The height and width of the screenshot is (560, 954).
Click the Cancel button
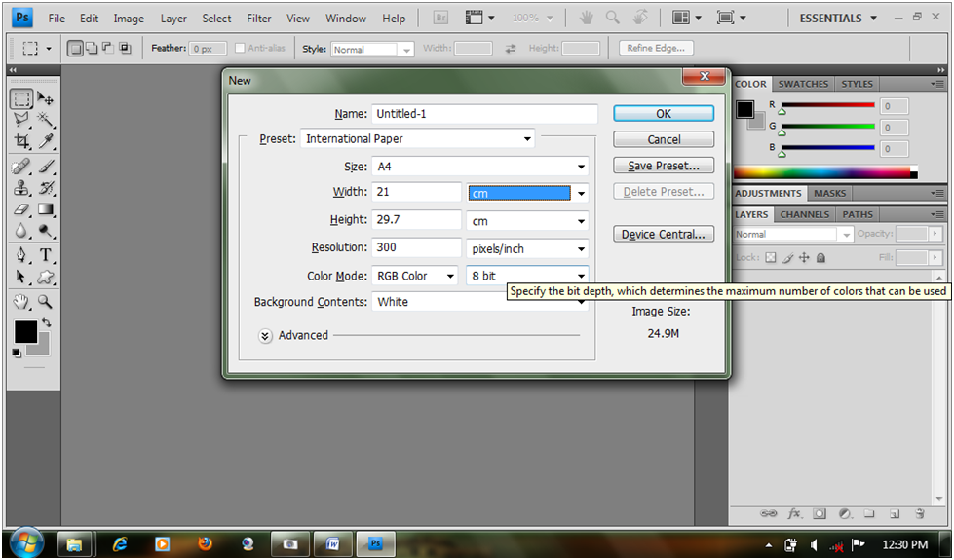pyautogui.click(x=664, y=140)
